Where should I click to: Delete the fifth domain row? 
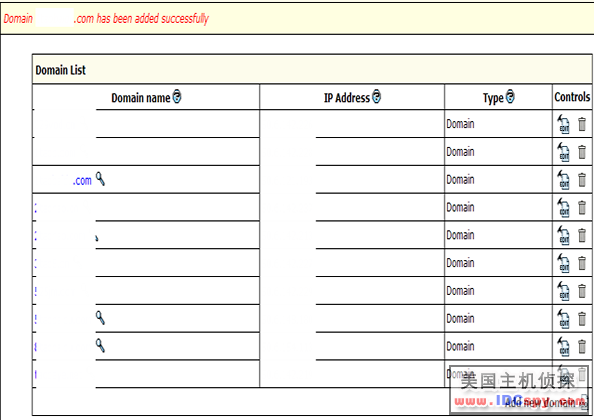pyautogui.click(x=582, y=235)
